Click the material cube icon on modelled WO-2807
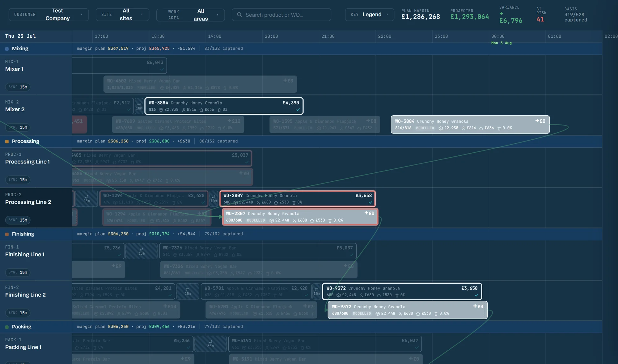 coord(272,221)
